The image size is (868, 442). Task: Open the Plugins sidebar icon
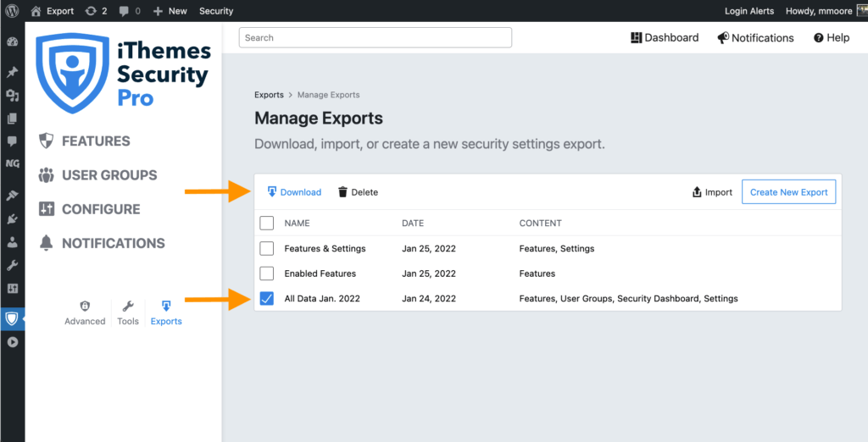click(12, 219)
